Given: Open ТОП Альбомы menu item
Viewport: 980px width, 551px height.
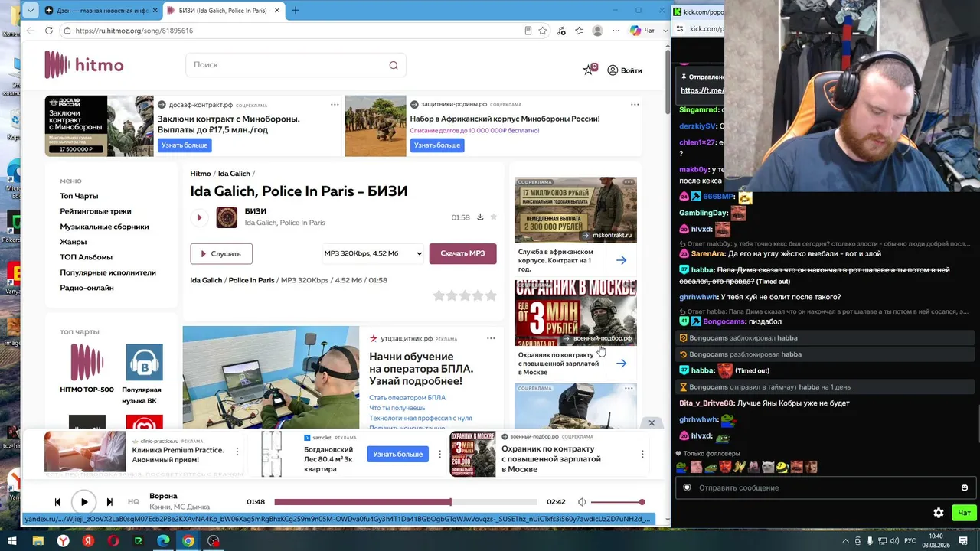Looking at the screenshot, I should point(86,257).
